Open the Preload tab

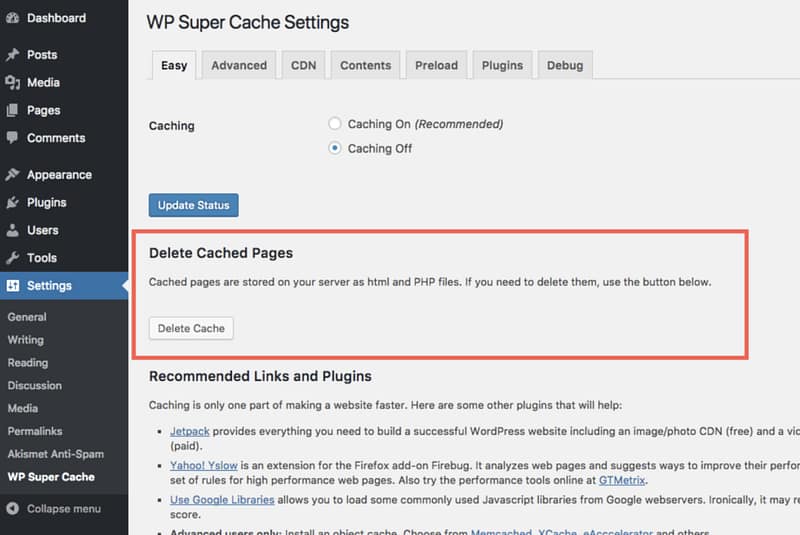tap(436, 66)
